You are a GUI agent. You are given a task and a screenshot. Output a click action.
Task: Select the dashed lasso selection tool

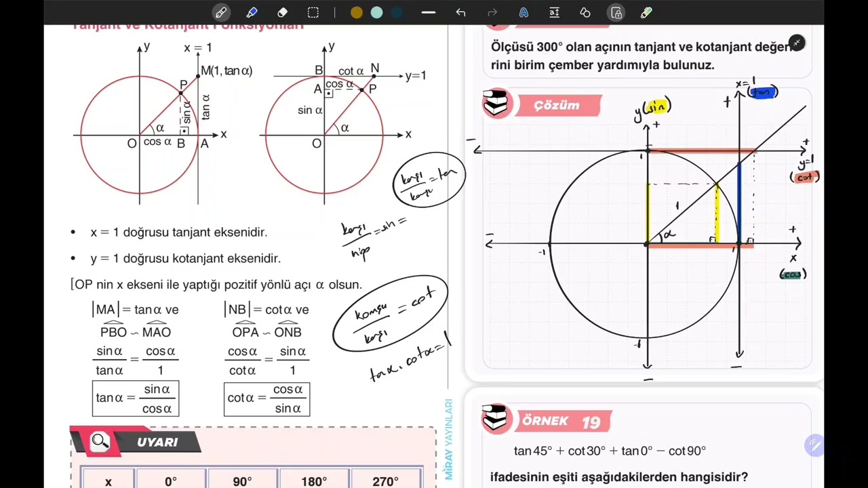pyautogui.click(x=313, y=12)
